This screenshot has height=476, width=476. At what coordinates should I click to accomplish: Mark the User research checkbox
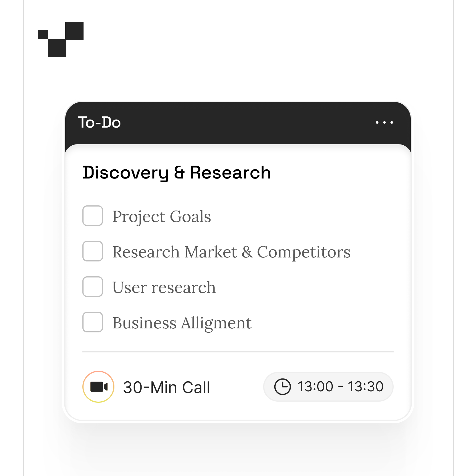(93, 287)
